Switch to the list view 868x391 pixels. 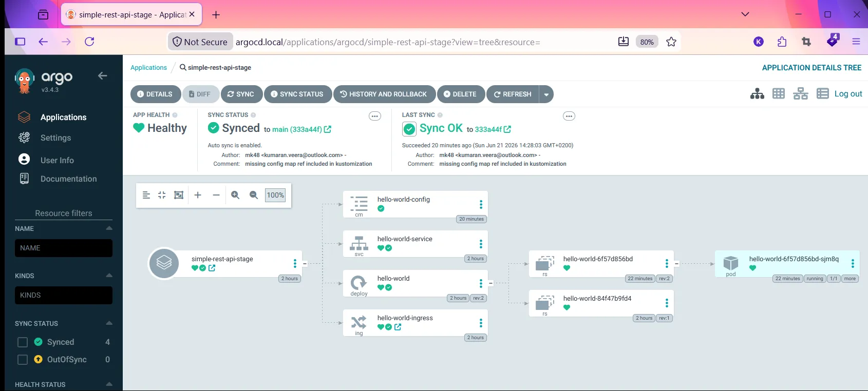[823, 94]
